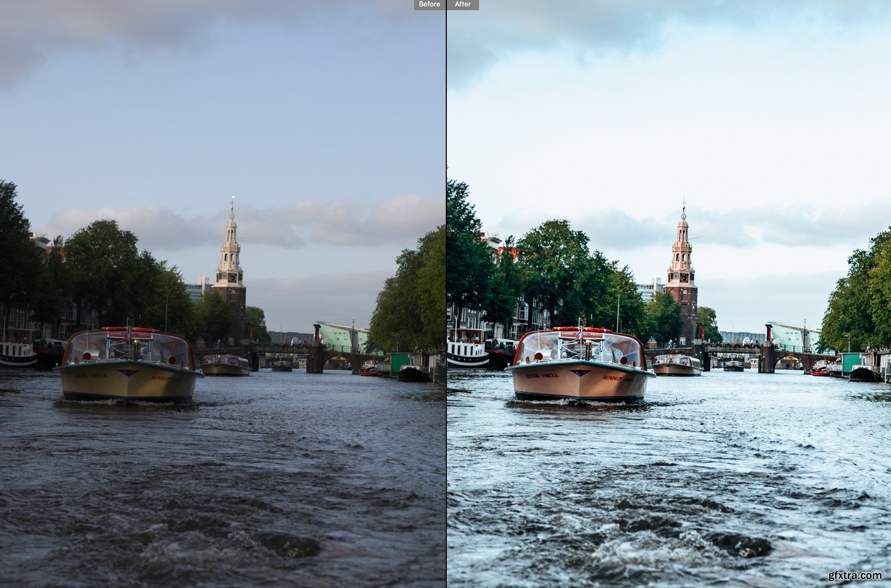This screenshot has height=588, width=891.
Task: Select the large boat in Before photo
Action: tap(128, 366)
